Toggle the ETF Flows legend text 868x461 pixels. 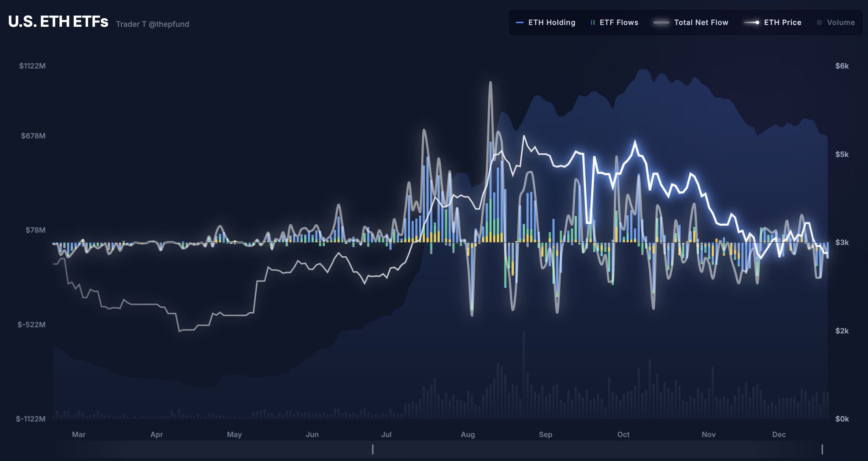[x=619, y=22]
